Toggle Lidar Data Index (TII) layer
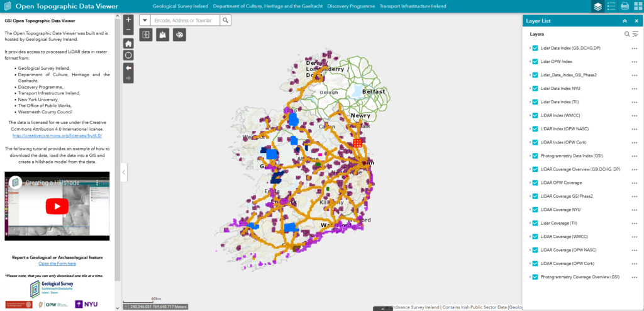The image size is (644, 311). pos(535,102)
